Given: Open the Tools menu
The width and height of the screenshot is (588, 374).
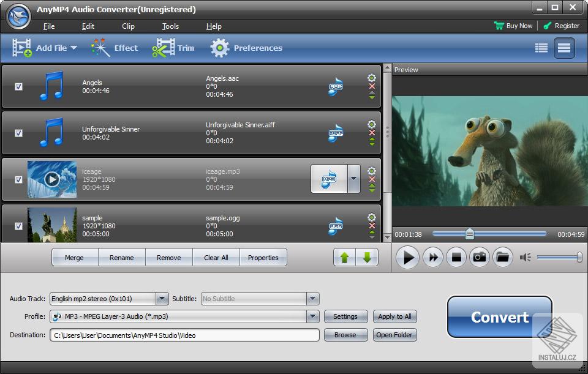Looking at the screenshot, I should [170, 26].
